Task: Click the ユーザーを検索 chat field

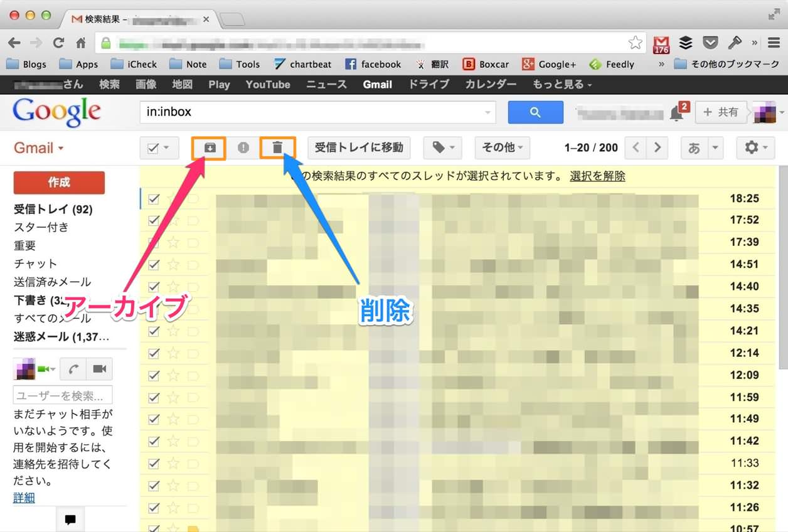Action: pyautogui.click(x=63, y=395)
